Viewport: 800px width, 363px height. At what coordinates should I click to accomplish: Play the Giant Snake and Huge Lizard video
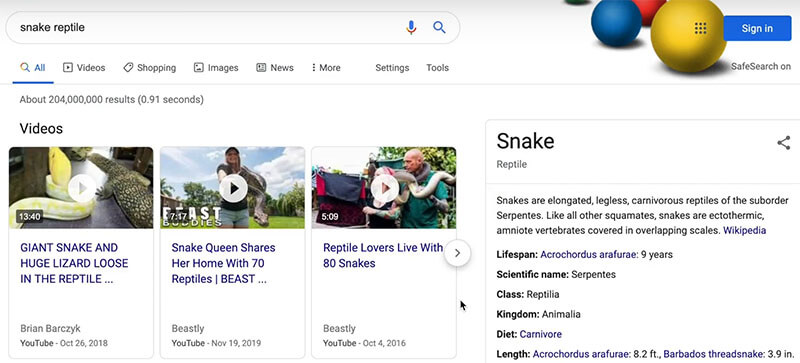click(x=81, y=188)
